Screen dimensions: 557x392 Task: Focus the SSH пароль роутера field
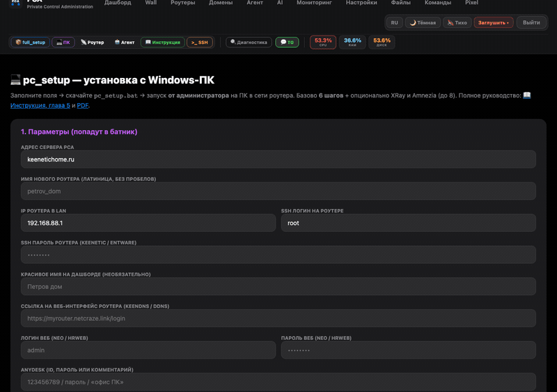click(x=278, y=255)
